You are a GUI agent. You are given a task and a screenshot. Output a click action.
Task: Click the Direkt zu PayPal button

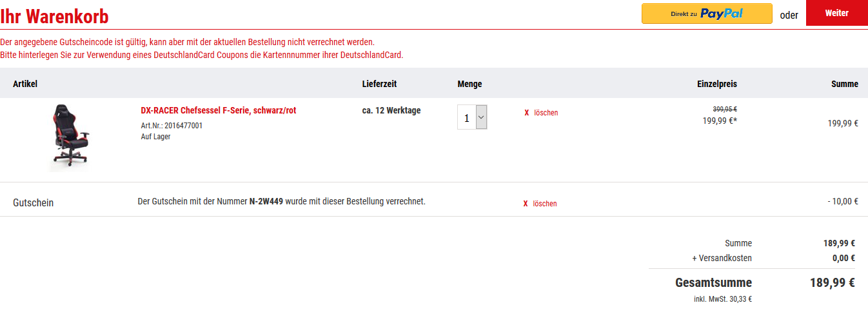pos(706,14)
